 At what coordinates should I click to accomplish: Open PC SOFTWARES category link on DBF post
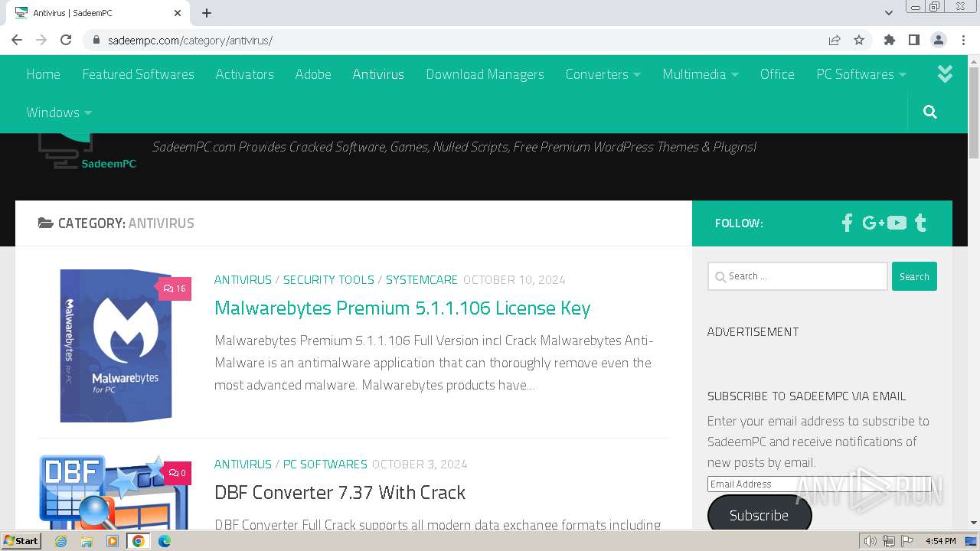[325, 464]
